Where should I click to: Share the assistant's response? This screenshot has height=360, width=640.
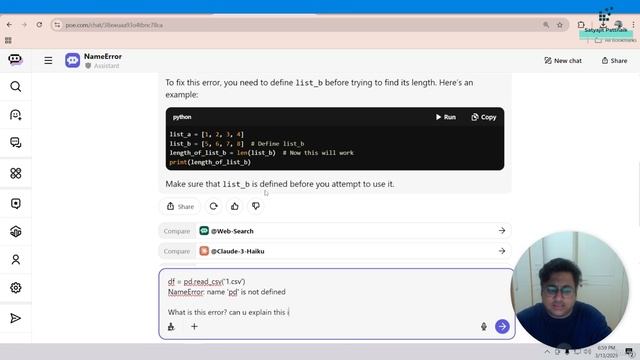coord(180,207)
